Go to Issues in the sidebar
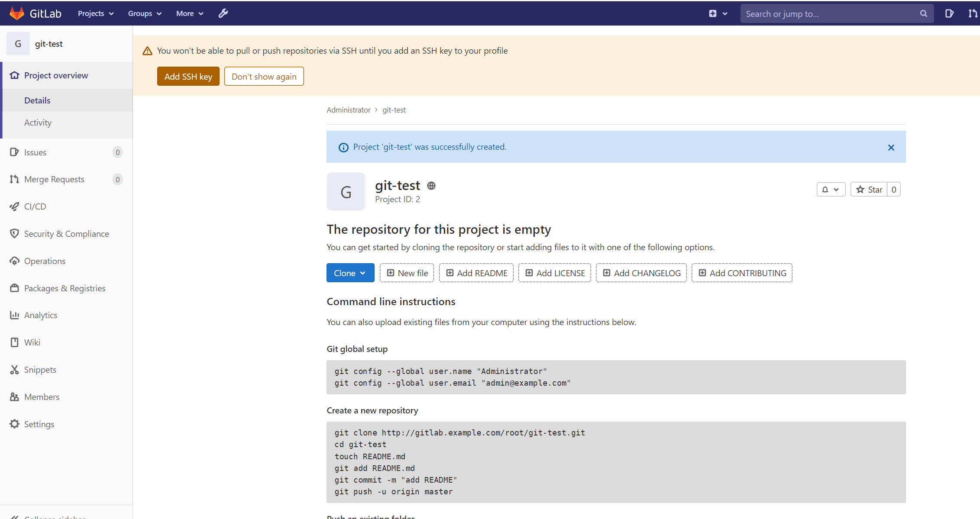980x519 pixels. click(35, 152)
